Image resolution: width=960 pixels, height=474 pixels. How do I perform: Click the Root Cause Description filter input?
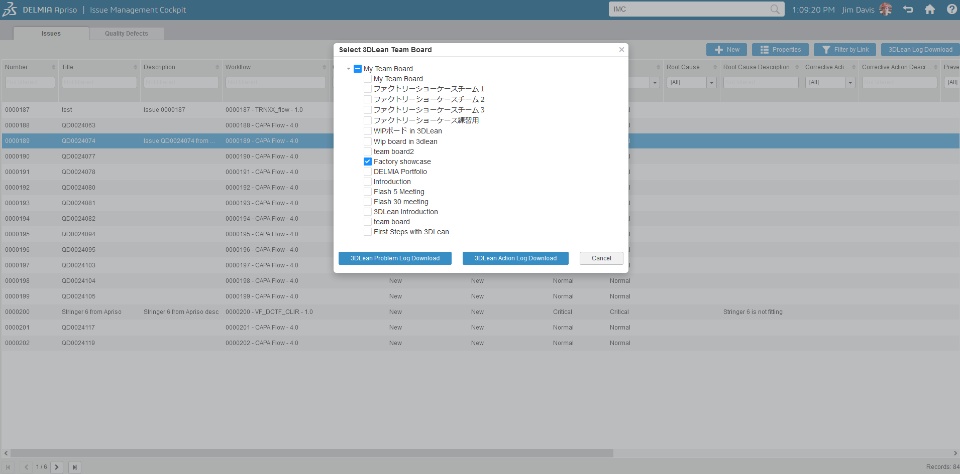(x=760, y=82)
